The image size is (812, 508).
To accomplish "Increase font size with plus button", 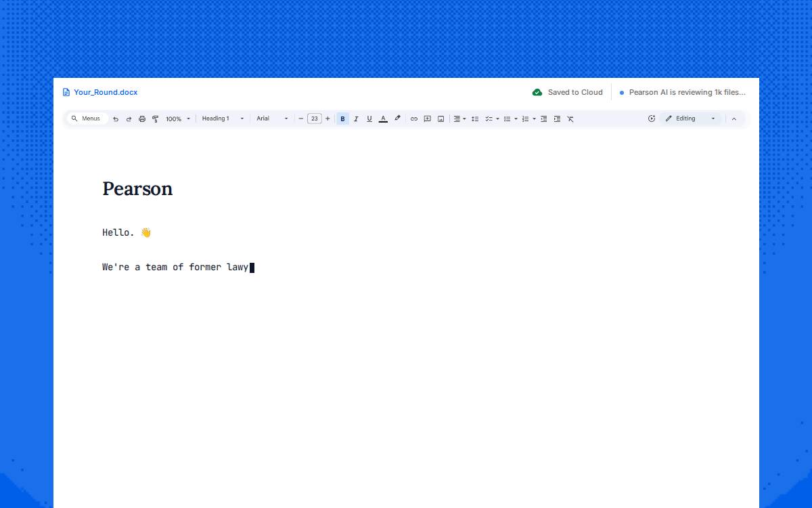I will pyautogui.click(x=328, y=119).
